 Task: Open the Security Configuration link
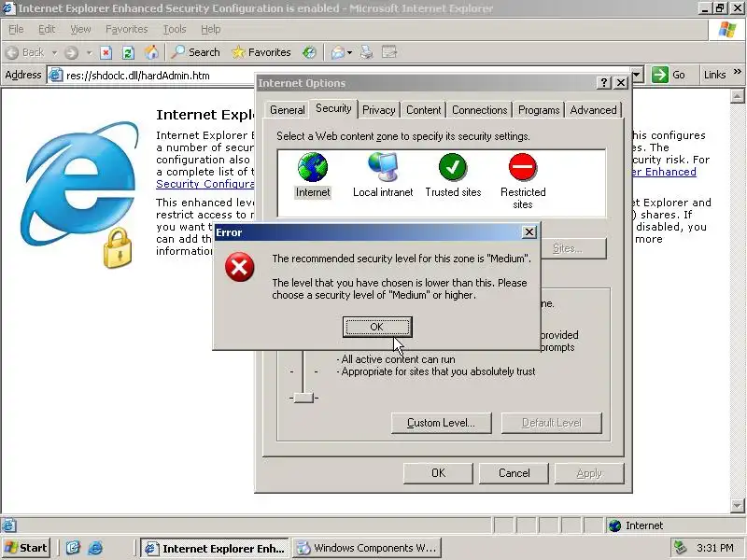coord(204,184)
